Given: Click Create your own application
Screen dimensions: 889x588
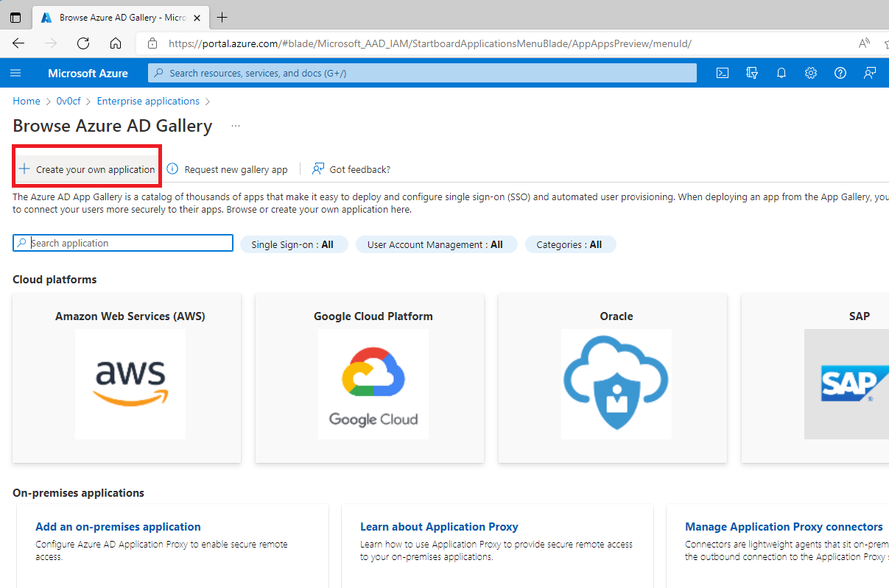Looking at the screenshot, I should 87,169.
